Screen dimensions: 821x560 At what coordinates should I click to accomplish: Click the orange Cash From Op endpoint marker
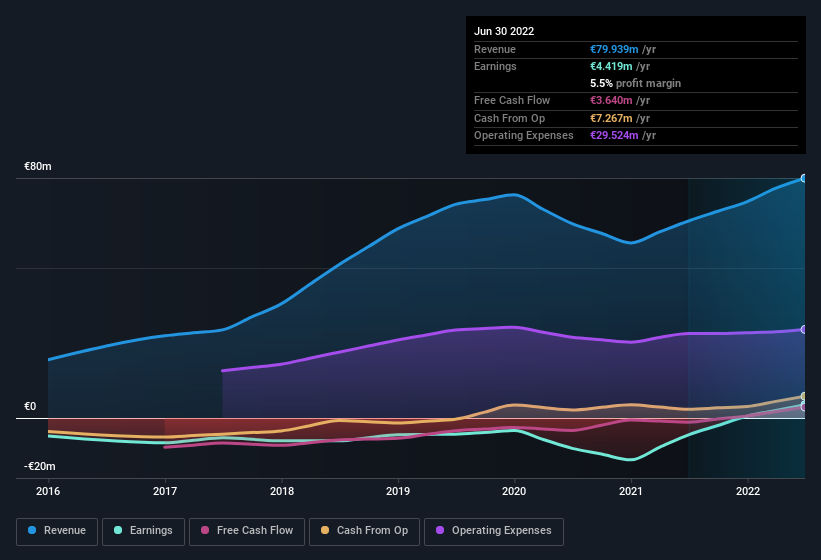804,396
